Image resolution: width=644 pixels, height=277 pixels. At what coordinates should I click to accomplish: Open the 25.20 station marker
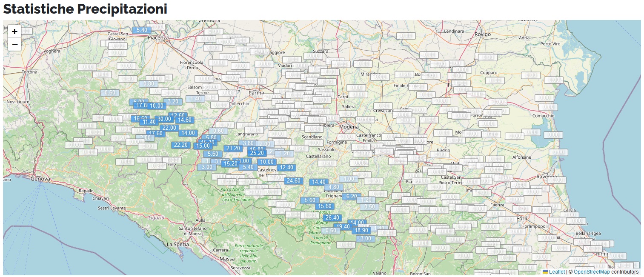(x=257, y=153)
